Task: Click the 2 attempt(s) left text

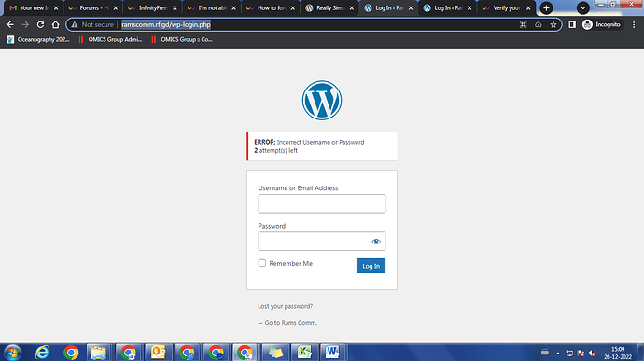Action: pos(275,151)
